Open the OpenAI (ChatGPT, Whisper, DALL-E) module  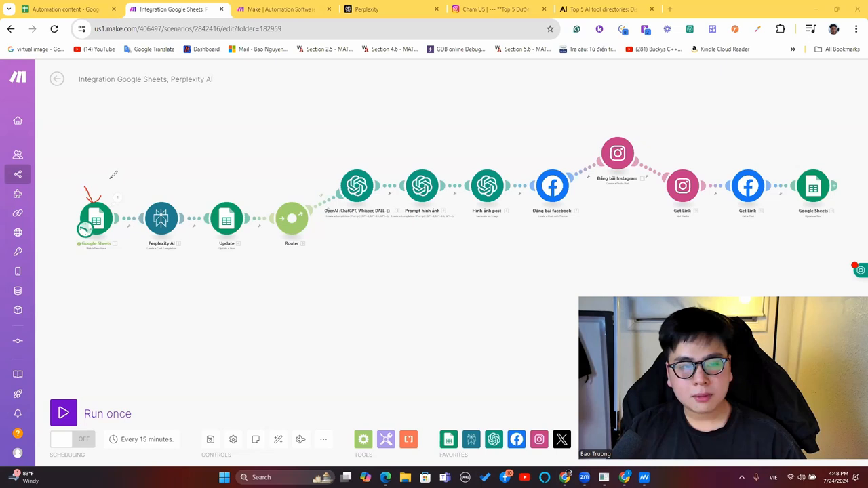click(x=357, y=186)
